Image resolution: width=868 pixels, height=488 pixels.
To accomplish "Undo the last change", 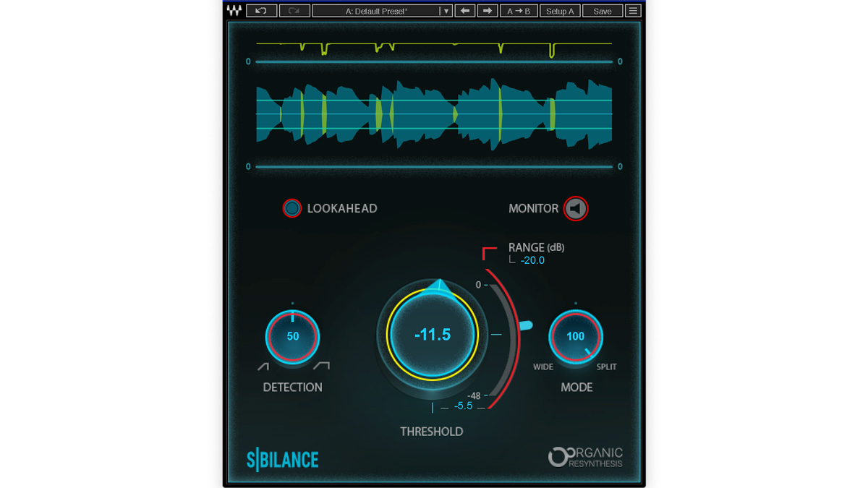I will (261, 11).
